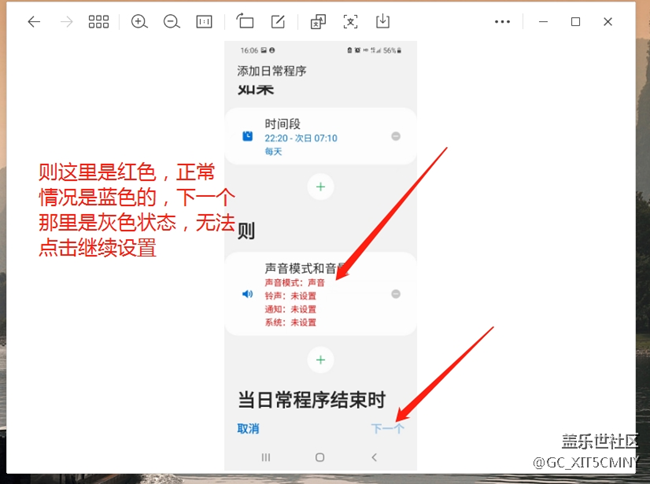The height and width of the screenshot is (484, 650).
Task: Click the 添加日常程序 page title
Action: click(x=272, y=71)
